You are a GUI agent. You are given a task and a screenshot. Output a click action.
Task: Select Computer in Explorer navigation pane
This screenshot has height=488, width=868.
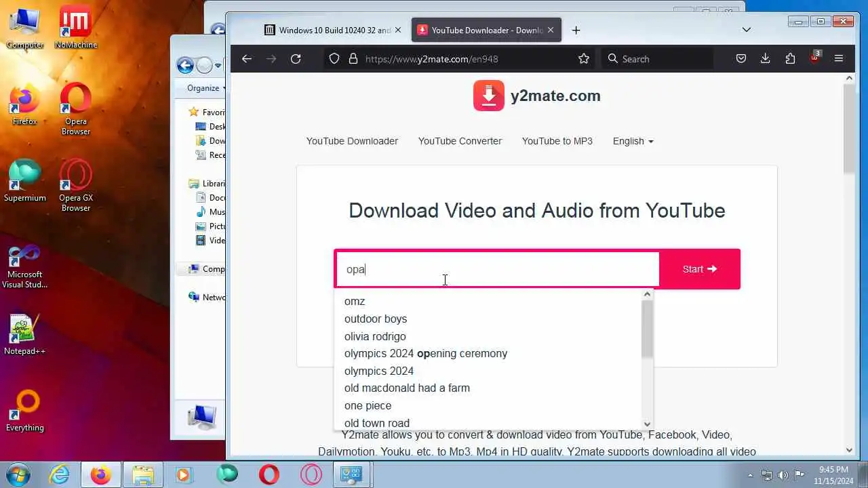(x=206, y=269)
